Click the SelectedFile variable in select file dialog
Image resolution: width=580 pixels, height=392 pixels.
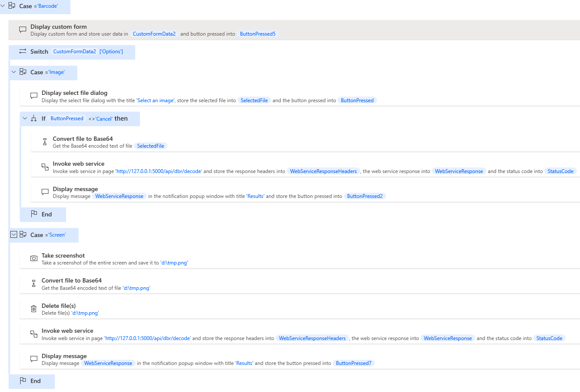(254, 100)
